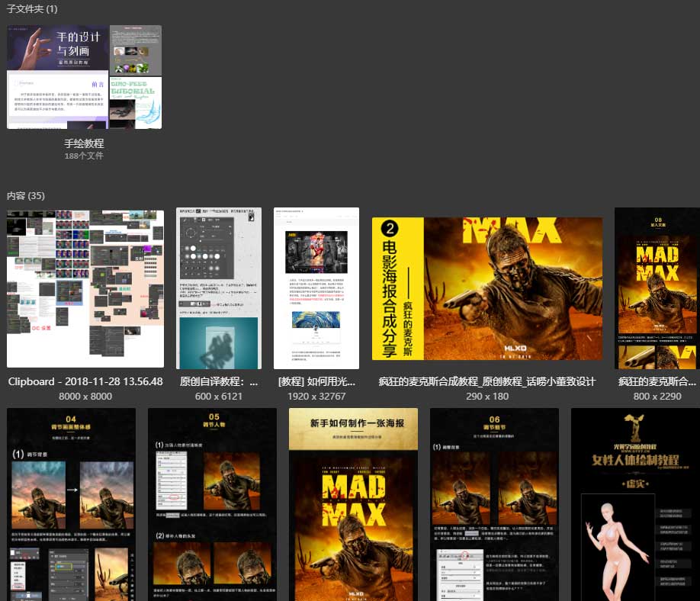Click the truncated 疯狂的麦克斯合... filename
This screenshot has width=700, height=601.
(657, 381)
